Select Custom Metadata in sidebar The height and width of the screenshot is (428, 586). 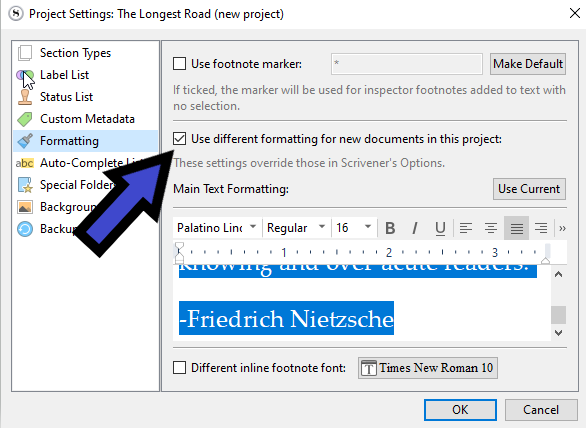pyautogui.click(x=87, y=119)
